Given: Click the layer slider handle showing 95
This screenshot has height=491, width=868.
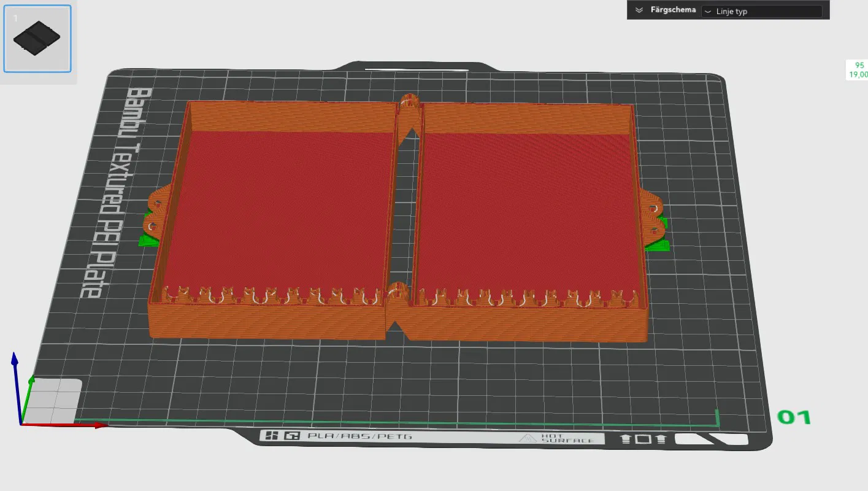Looking at the screenshot, I should tap(858, 69).
